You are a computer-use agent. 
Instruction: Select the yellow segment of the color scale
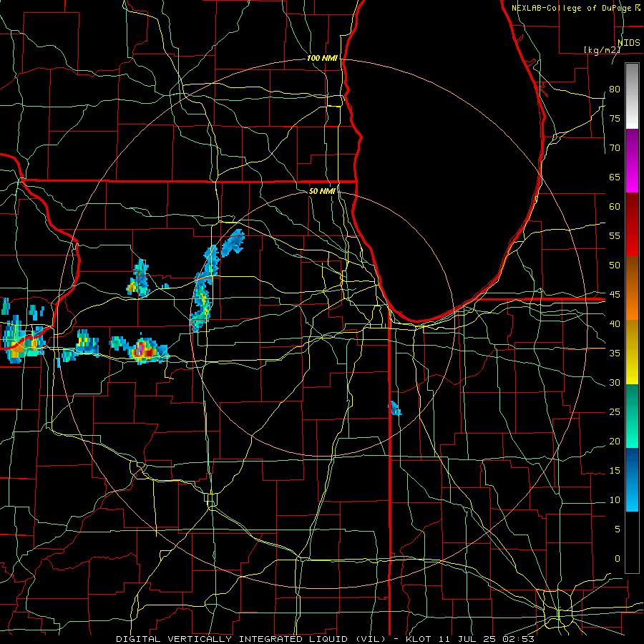[x=632, y=352]
